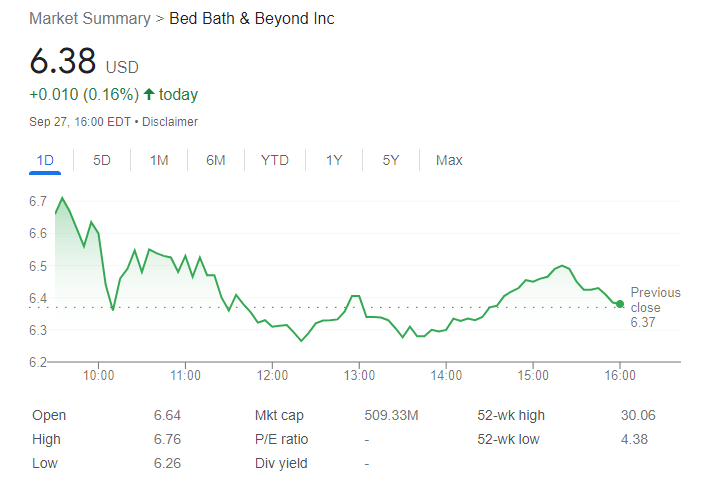Switch to the 5D tab
This screenshot has height=482, width=720.
[x=102, y=160]
